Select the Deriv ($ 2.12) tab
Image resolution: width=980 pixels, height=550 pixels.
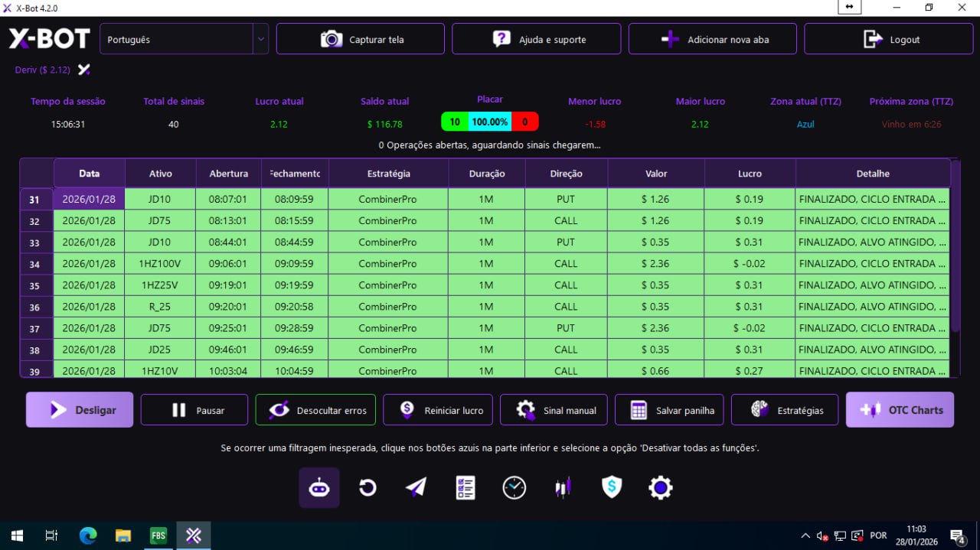point(43,70)
